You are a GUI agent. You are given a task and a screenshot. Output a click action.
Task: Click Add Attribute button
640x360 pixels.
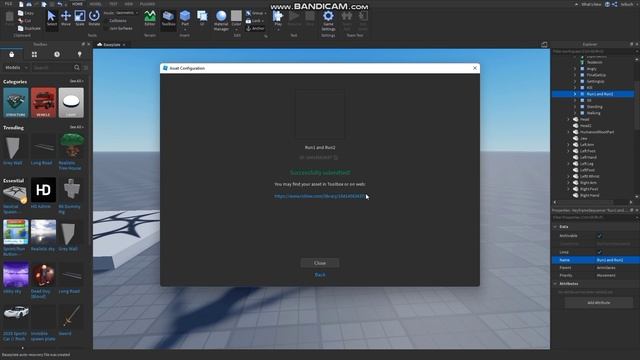599,303
